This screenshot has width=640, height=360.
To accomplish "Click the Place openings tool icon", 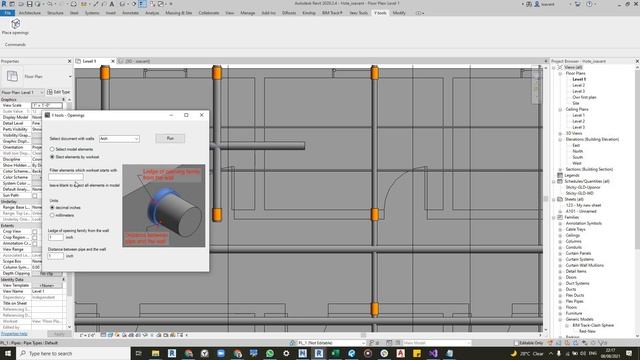I will click(16, 24).
